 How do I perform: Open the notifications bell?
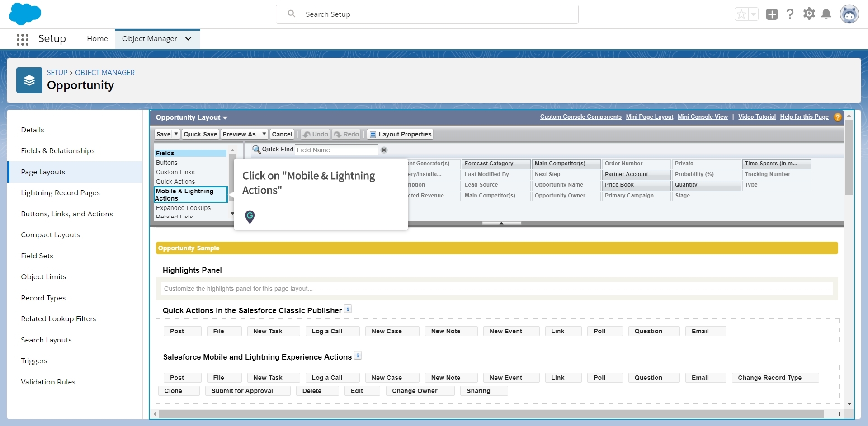tap(826, 14)
